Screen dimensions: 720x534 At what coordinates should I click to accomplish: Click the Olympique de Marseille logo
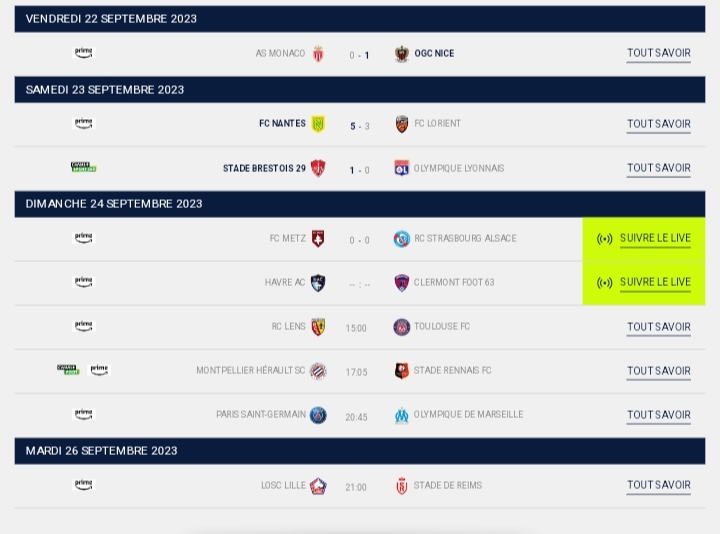(402, 415)
